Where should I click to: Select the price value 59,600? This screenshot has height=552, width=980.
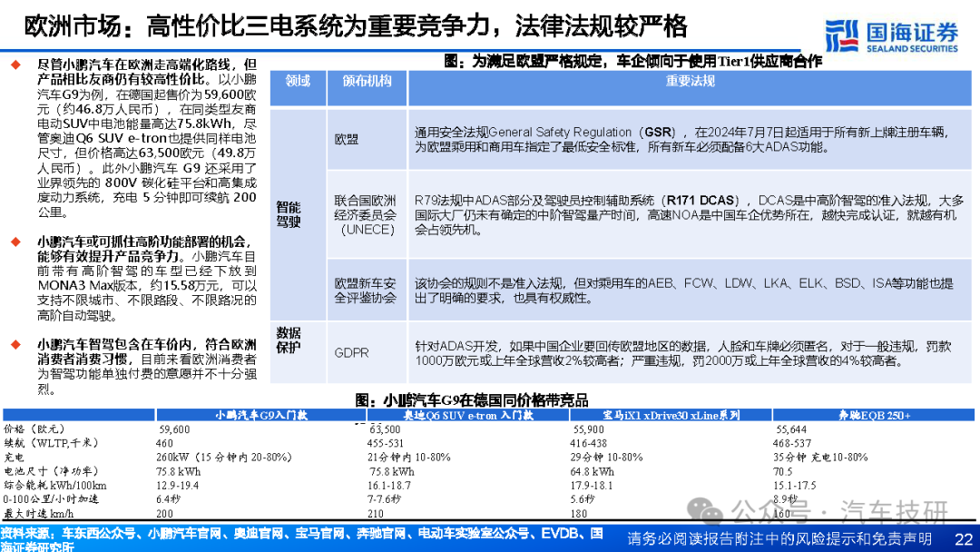click(174, 429)
